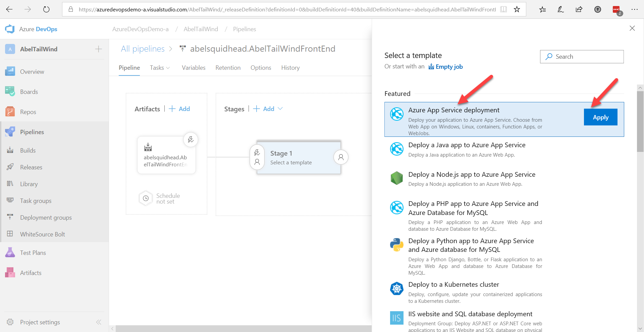Click the Node.js green hexagon template icon
The height and width of the screenshot is (332, 644).
(x=397, y=178)
